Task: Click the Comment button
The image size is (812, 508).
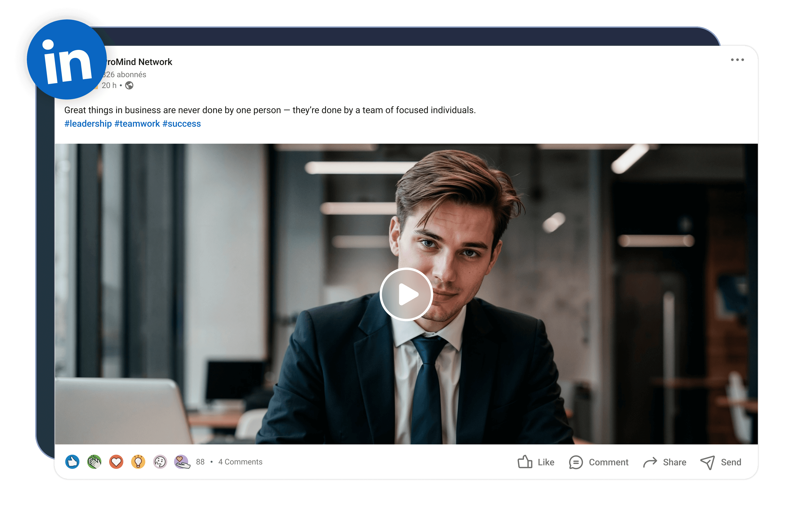Action: pos(599,462)
